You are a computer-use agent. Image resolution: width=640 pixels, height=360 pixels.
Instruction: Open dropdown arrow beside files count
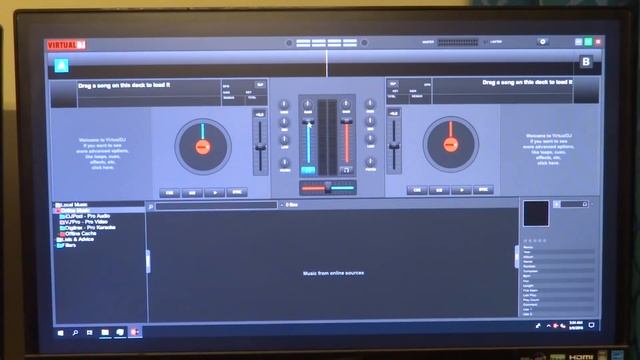282,205
